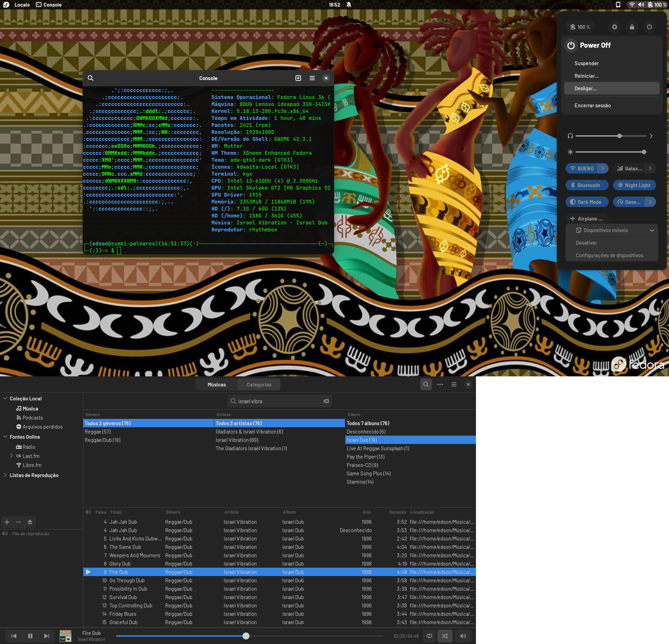Toggle Night Light quick setting
Image resolution: width=669 pixels, height=644 pixels.
pyautogui.click(x=634, y=185)
